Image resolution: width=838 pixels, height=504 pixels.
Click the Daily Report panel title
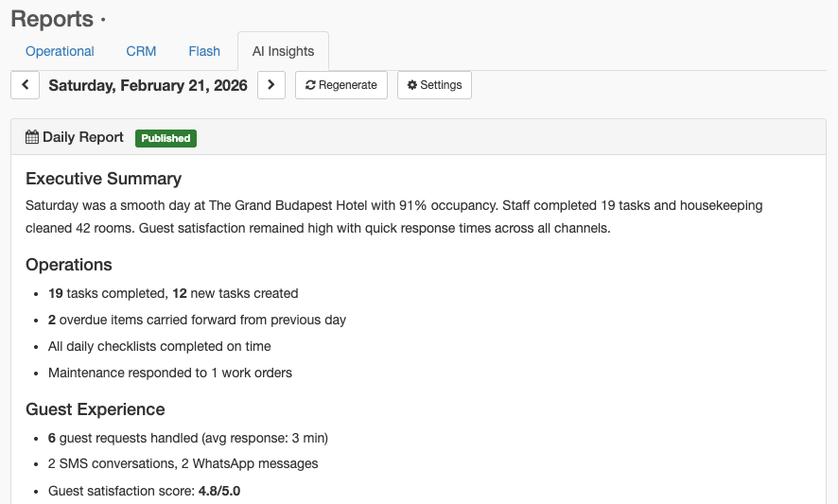[83, 137]
